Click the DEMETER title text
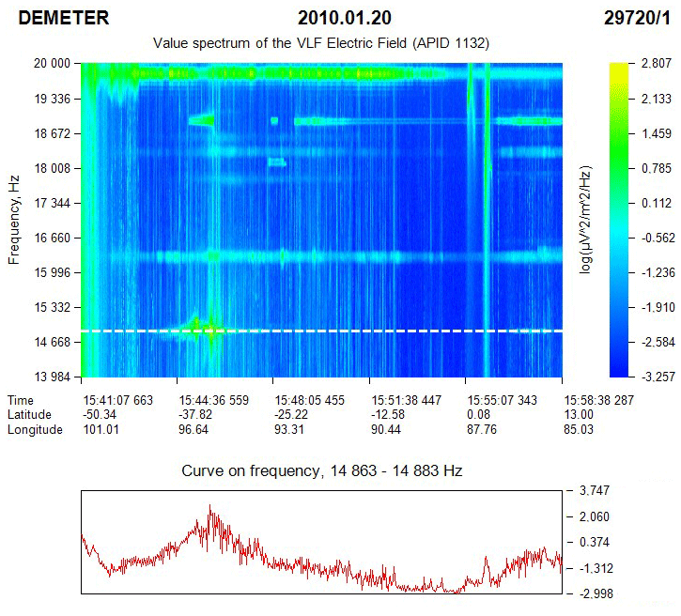Screen dimensions: 681x616 64,18
